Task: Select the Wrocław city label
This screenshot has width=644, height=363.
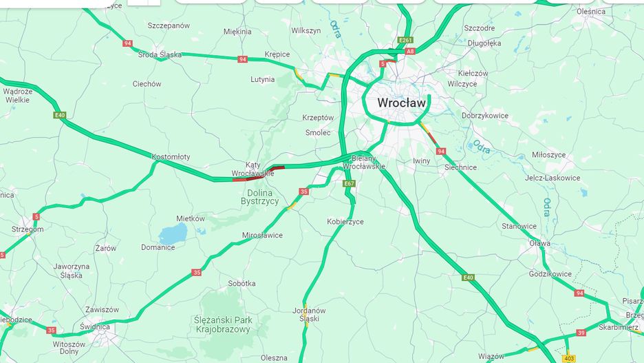Action: point(401,103)
